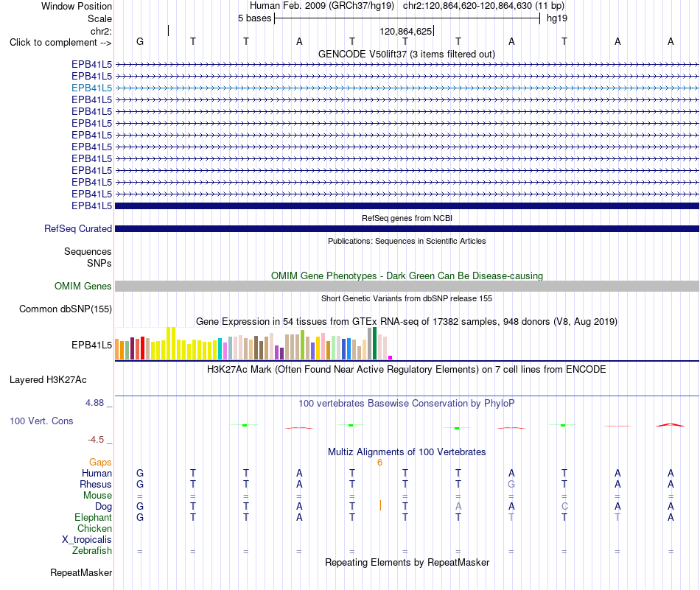700x590 pixels.
Task: Click the Human species label
Action: click(97, 473)
